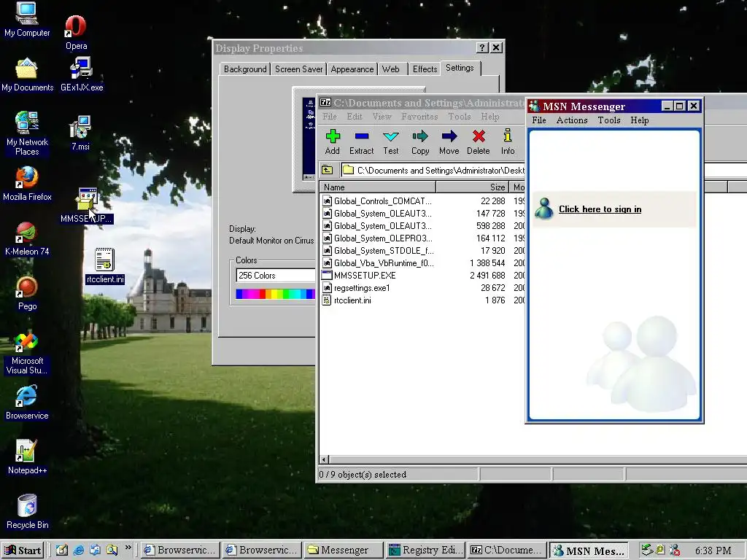Switch to the Appearance tab
This screenshot has width=747, height=560.
click(x=352, y=69)
